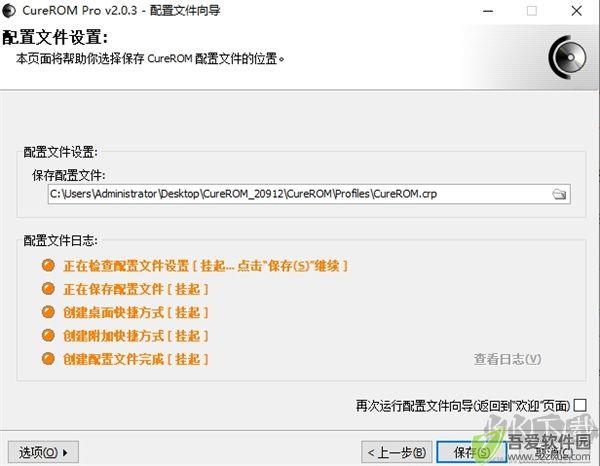Click orange status bullet beside 创建附加快捷方式
The height and width of the screenshot is (466, 600).
[x=48, y=335]
